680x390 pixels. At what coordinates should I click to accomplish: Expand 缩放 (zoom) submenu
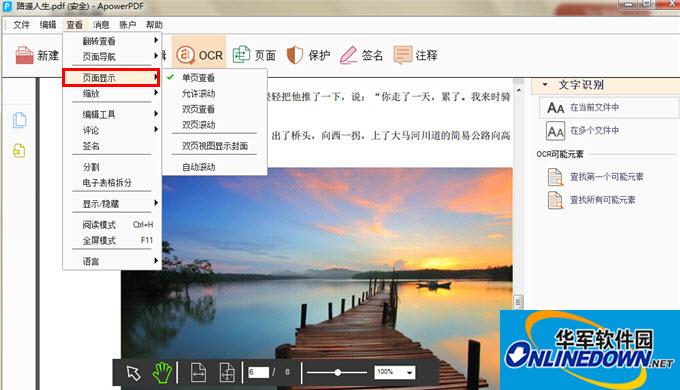[112, 93]
